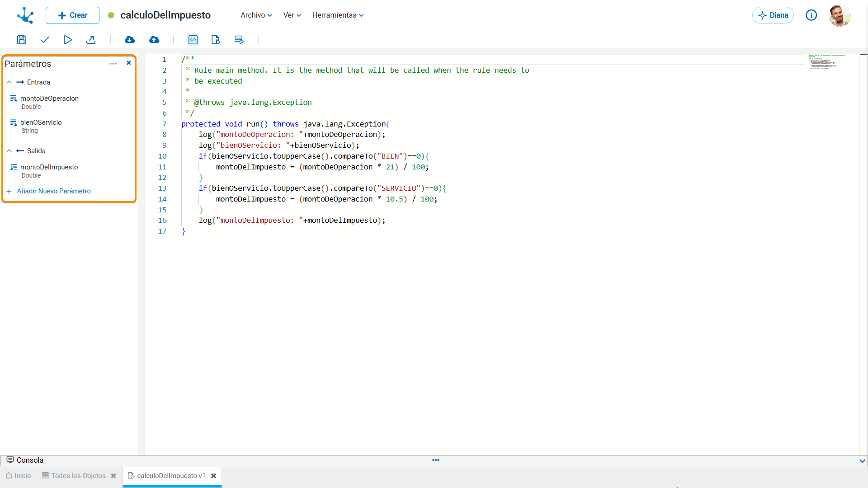Image resolution: width=868 pixels, height=488 pixels.
Task: Publish the rule with the export icon
Action: point(91,40)
